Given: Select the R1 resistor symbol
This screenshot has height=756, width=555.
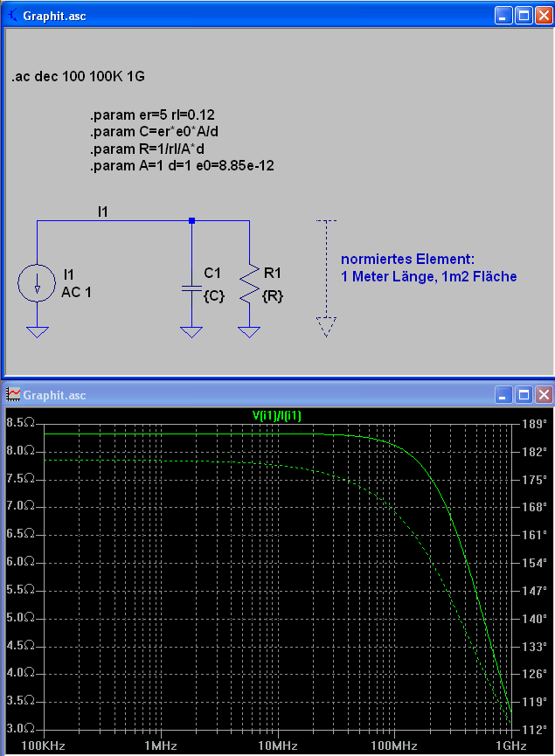Looking at the screenshot, I should [249, 283].
